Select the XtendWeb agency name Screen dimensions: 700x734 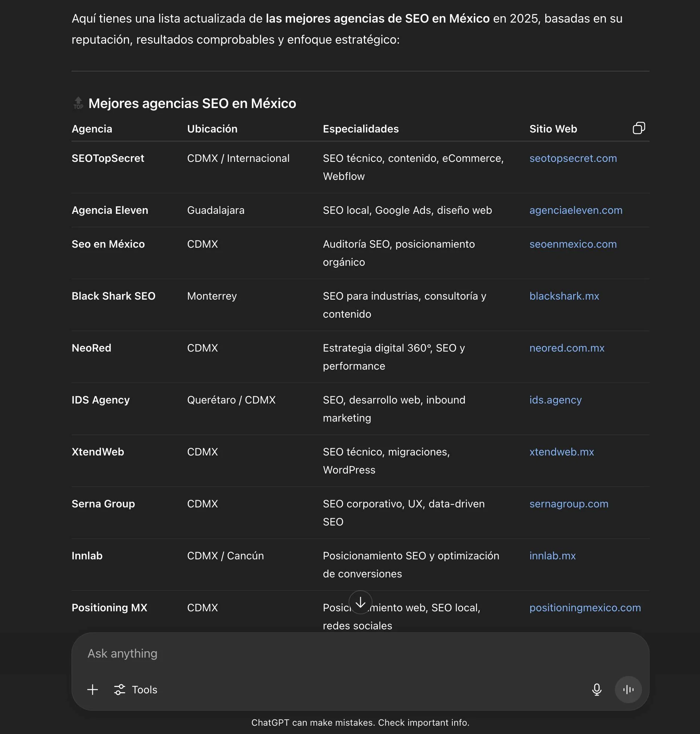tap(98, 452)
